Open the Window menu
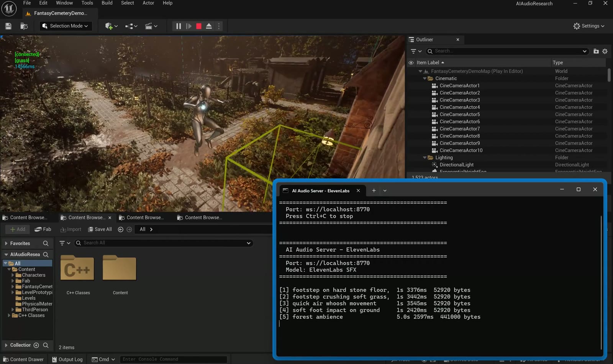Image resolution: width=613 pixels, height=364 pixels. click(64, 3)
